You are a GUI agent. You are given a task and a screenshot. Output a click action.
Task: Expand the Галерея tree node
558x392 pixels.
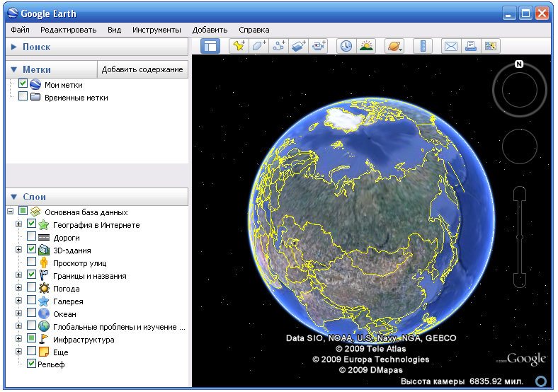(x=19, y=301)
